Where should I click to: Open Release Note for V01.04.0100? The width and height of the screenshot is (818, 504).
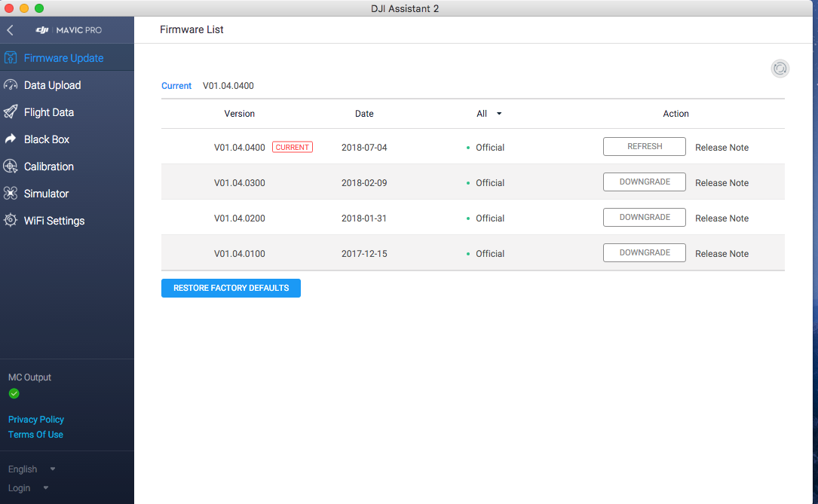721,254
